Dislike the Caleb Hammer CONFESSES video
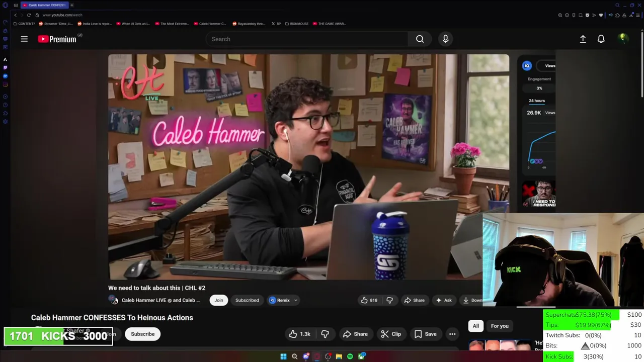This screenshot has height=362, width=644. pyautogui.click(x=325, y=334)
